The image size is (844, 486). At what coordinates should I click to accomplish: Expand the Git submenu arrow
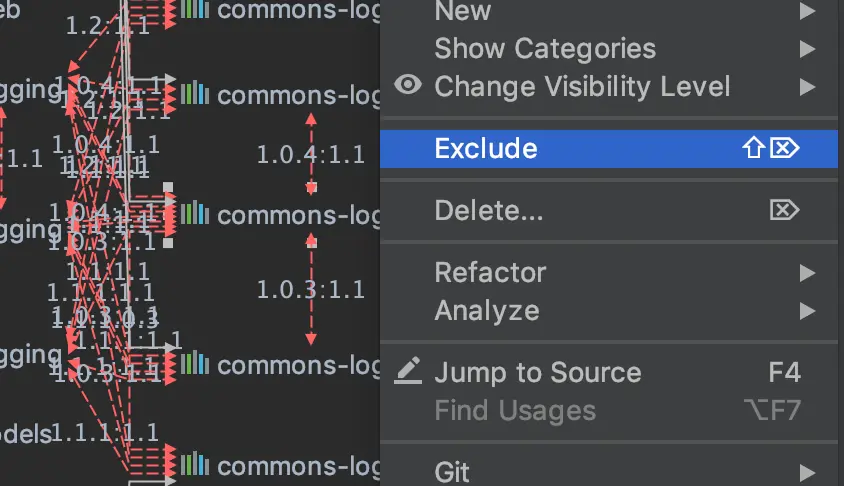[x=807, y=471]
